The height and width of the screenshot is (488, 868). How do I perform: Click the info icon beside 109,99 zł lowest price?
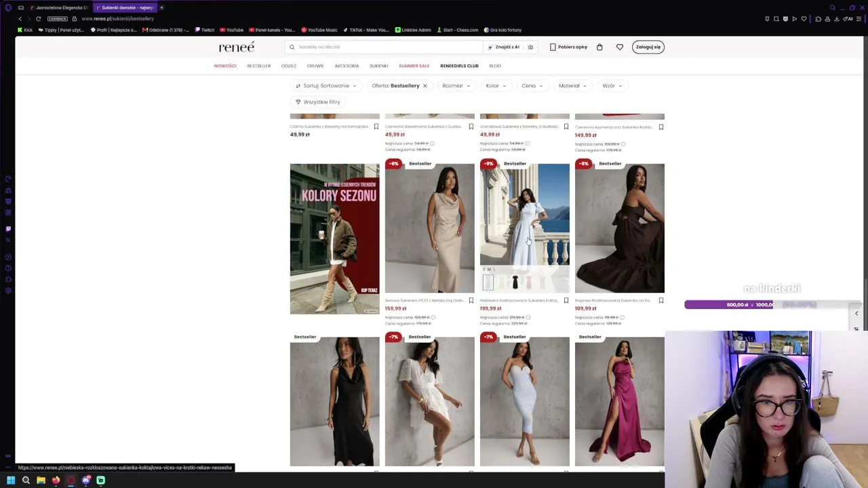(623, 317)
